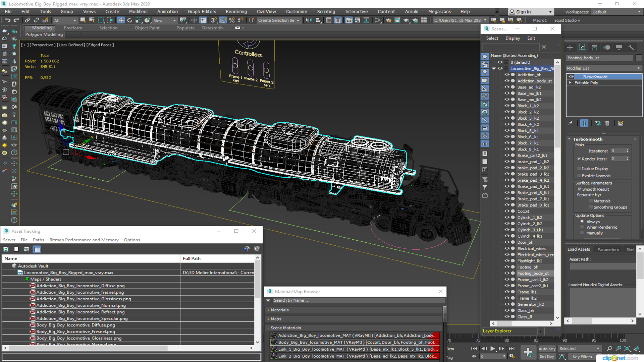Open the Select by Name tool
Viewport: 644px width, 362px height.
tap(92, 20)
